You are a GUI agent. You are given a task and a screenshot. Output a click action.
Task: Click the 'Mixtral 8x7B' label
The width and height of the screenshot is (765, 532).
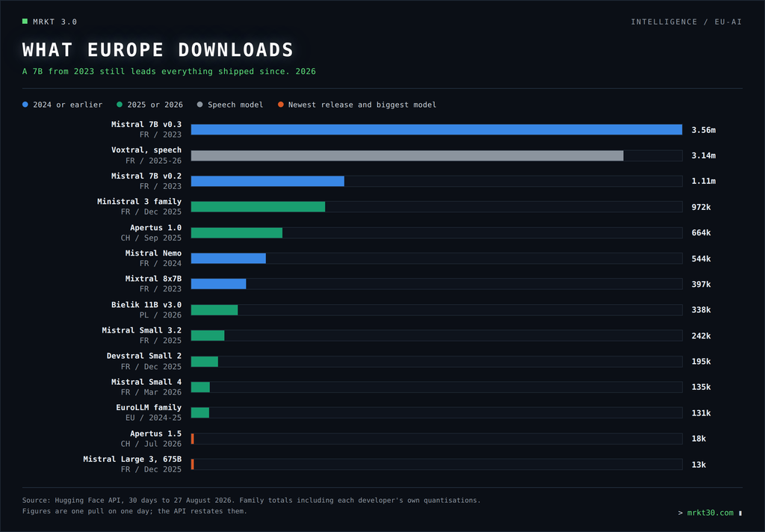(153, 279)
